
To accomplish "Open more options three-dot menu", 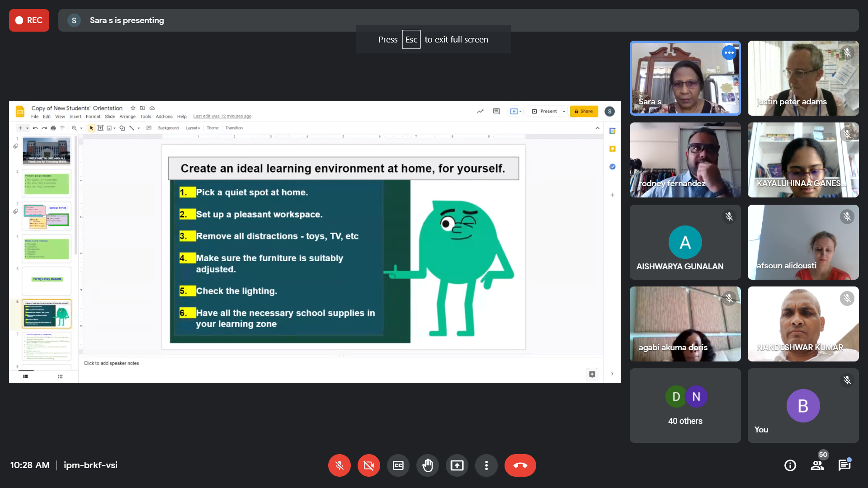I will [486, 465].
